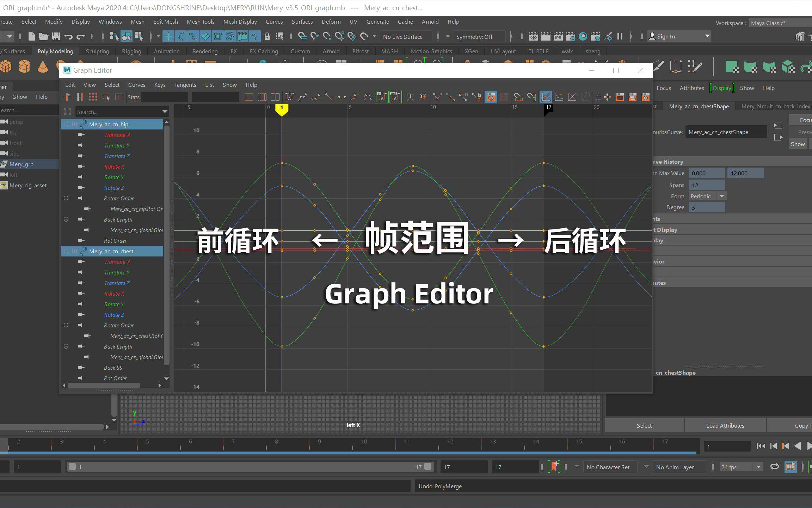Click the Time Editor clock icon
The image size is (812, 508).
645,97
